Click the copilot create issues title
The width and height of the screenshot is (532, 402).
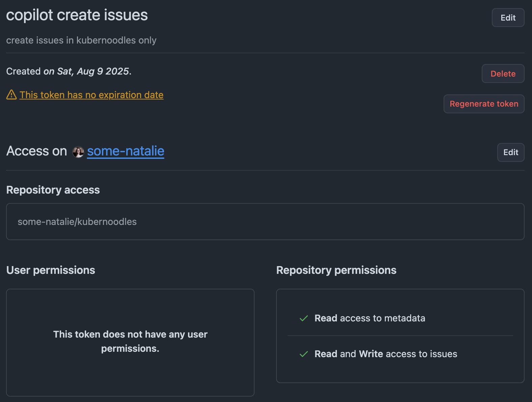[x=77, y=15]
